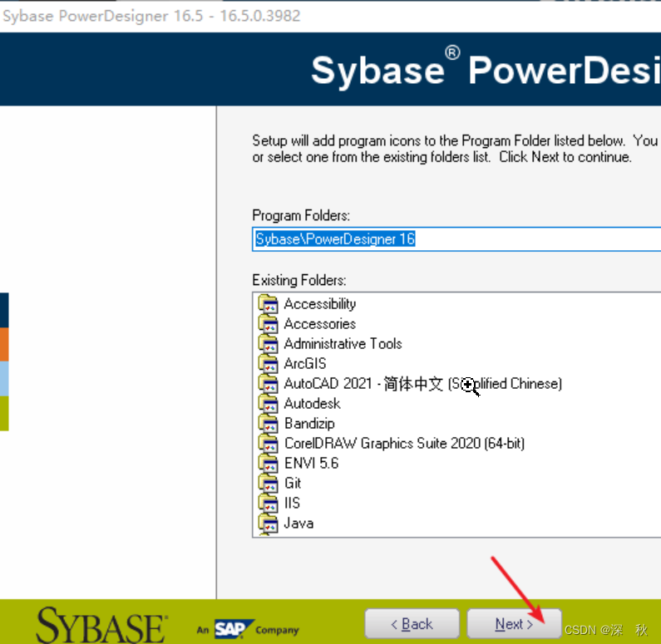This screenshot has width=661, height=644.
Task: Select the Accessories folder icon
Action: (268, 323)
